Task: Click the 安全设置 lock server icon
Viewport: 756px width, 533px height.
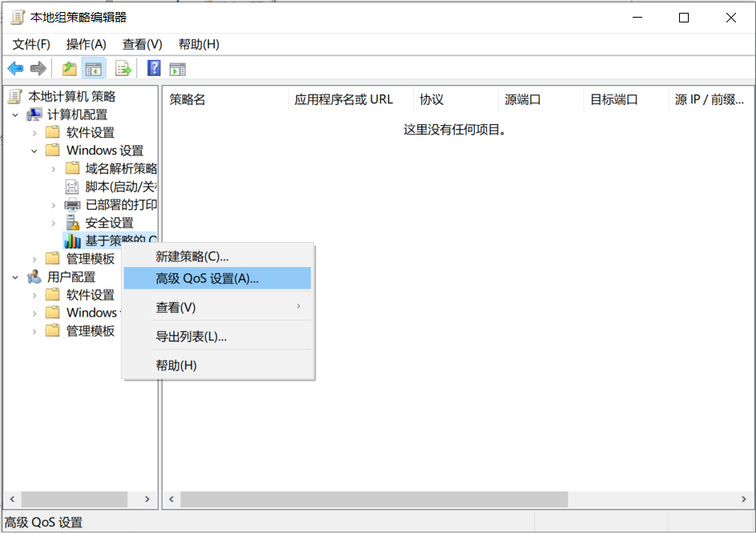Action: click(72, 222)
